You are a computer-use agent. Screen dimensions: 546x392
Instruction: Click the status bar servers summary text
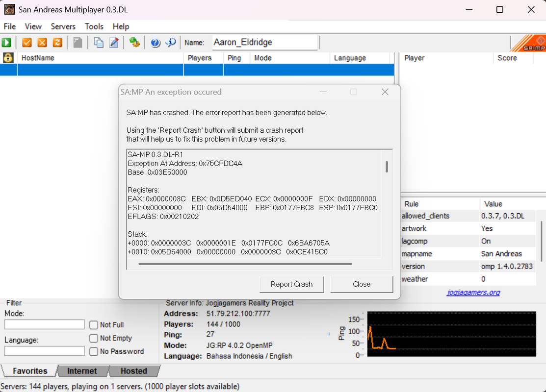tap(120, 387)
